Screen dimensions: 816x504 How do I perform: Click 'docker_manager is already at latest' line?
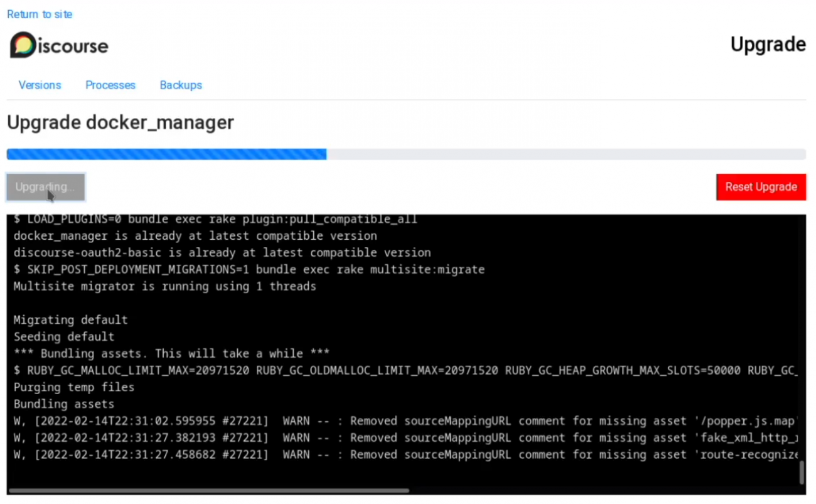(x=195, y=236)
